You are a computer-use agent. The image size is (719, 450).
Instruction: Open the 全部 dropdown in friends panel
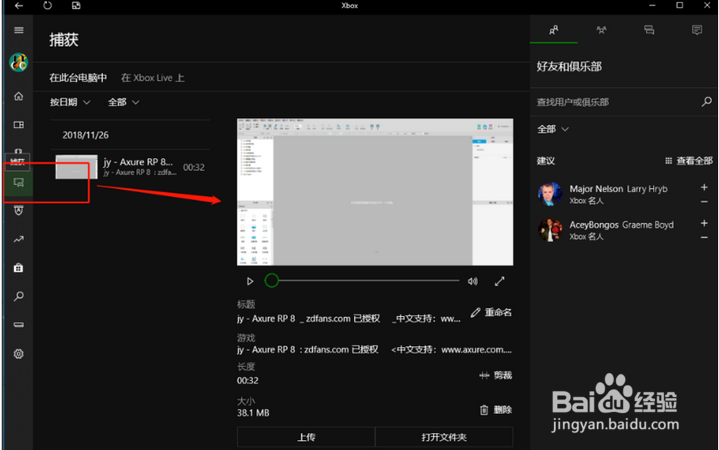tap(553, 129)
